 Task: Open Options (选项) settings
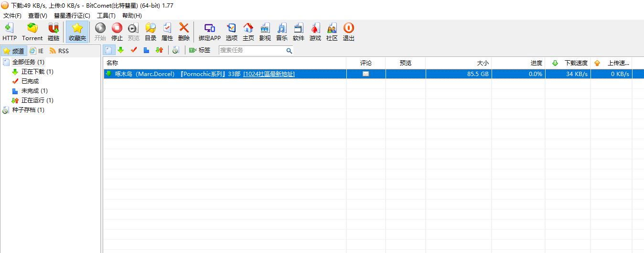[232, 32]
